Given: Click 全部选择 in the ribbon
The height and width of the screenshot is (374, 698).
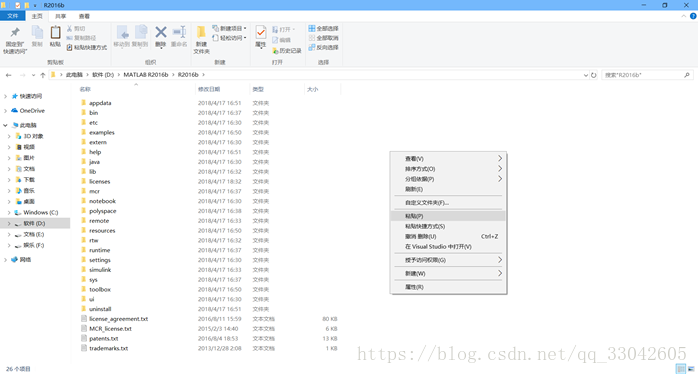Looking at the screenshot, I should [324, 28].
